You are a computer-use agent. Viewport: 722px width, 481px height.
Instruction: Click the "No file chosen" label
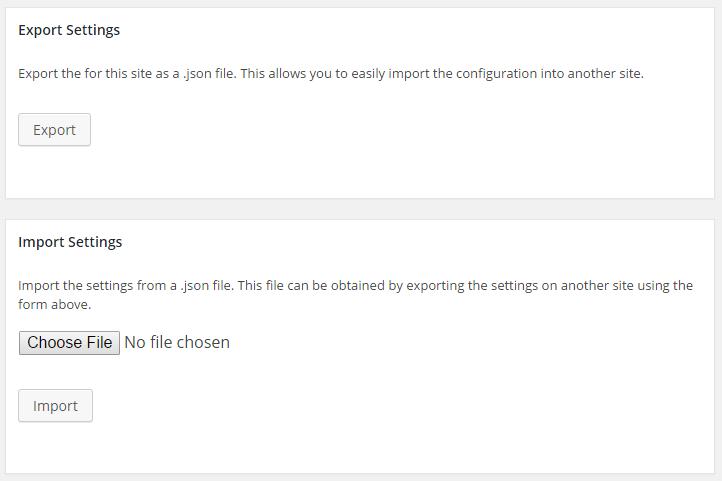(x=177, y=342)
